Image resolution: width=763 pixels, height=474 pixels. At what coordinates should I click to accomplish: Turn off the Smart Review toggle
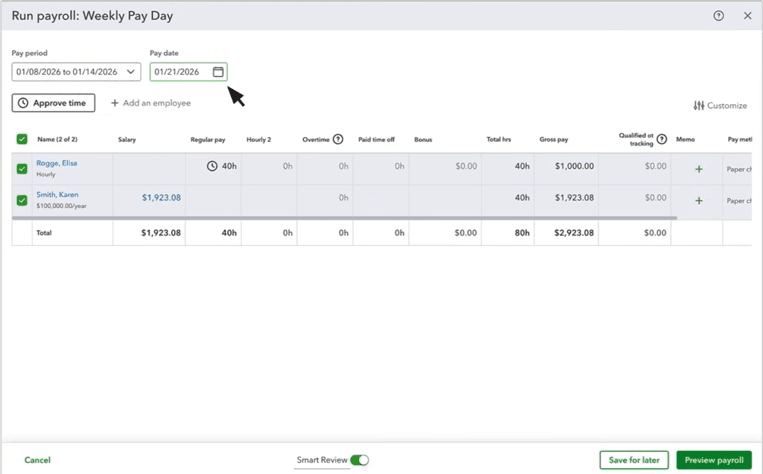point(360,460)
